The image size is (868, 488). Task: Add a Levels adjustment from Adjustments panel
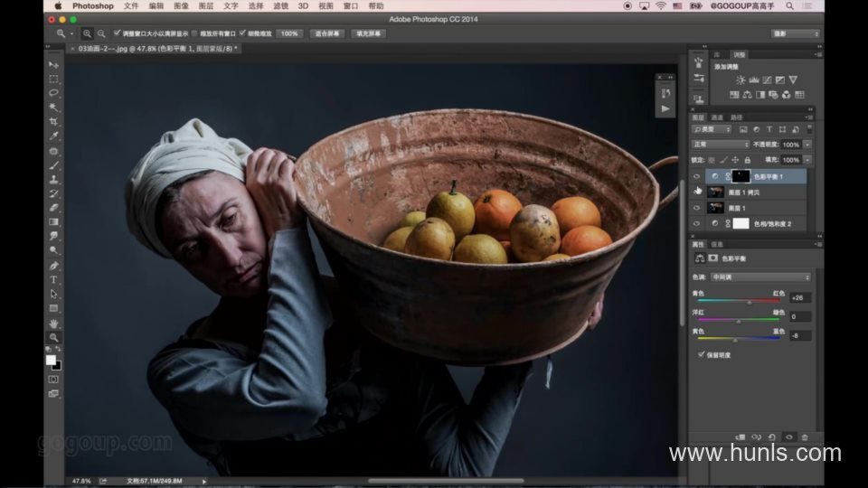(754, 80)
